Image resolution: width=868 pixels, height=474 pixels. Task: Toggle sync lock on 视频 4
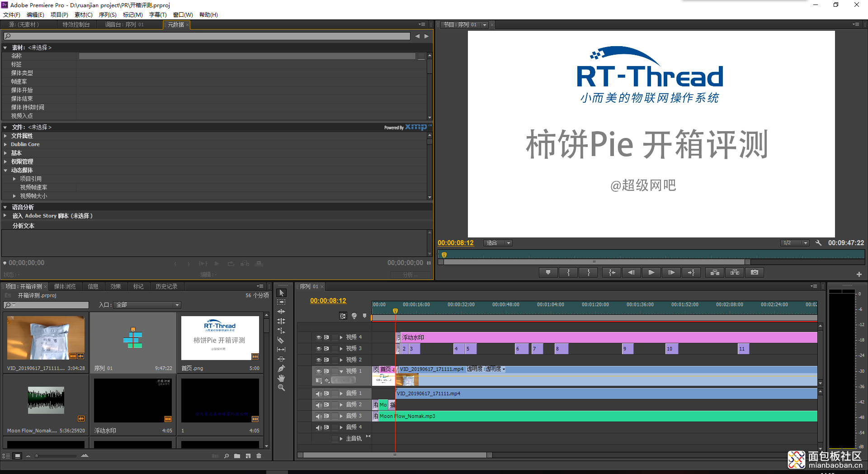click(x=326, y=337)
